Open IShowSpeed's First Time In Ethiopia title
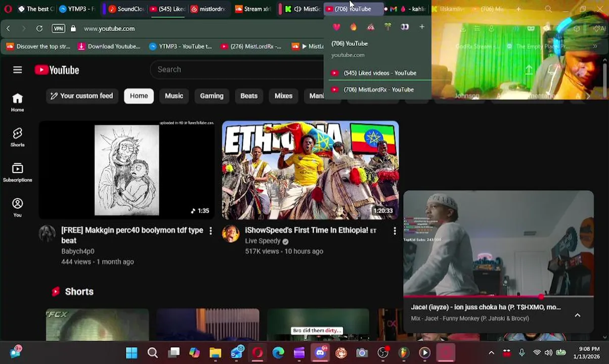 [311, 230]
